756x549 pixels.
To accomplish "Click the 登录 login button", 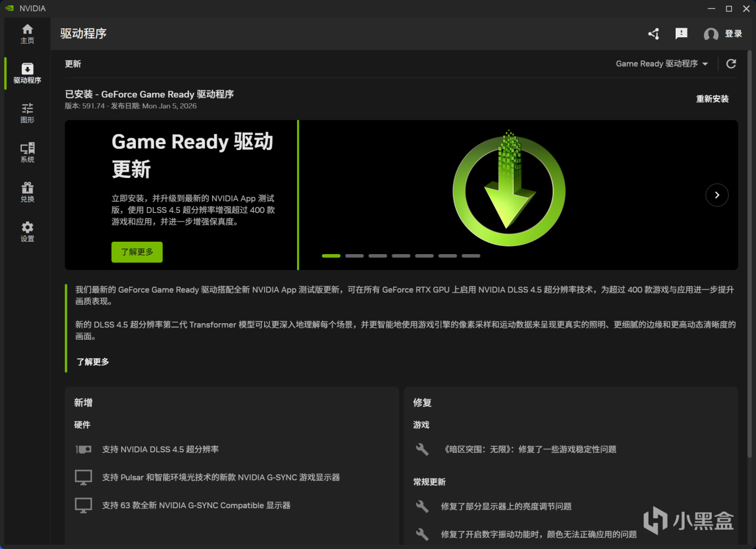I will [x=734, y=34].
